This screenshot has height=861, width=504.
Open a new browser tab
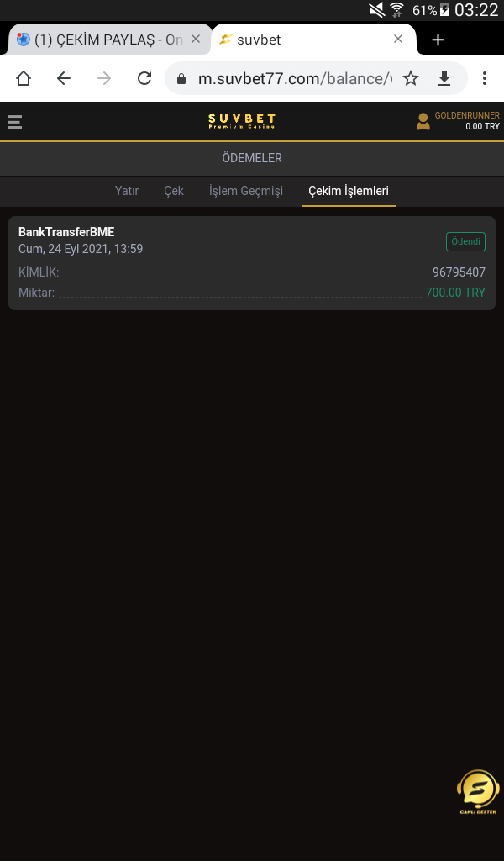tap(438, 40)
